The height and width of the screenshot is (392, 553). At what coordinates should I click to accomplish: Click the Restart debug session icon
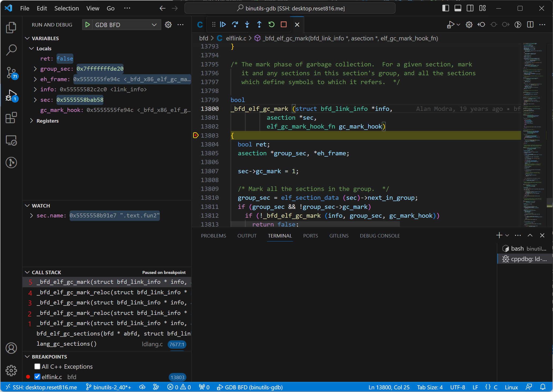click(x=272, y=25)
